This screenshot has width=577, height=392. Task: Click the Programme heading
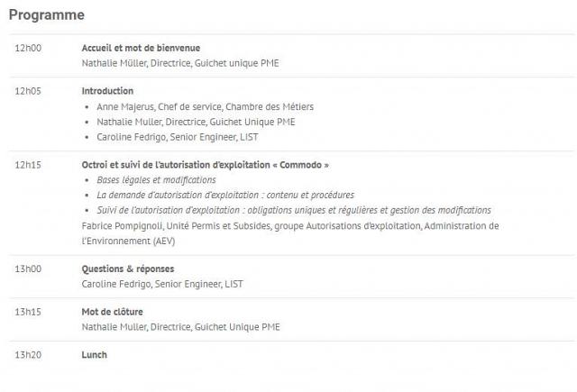[47, 15]
